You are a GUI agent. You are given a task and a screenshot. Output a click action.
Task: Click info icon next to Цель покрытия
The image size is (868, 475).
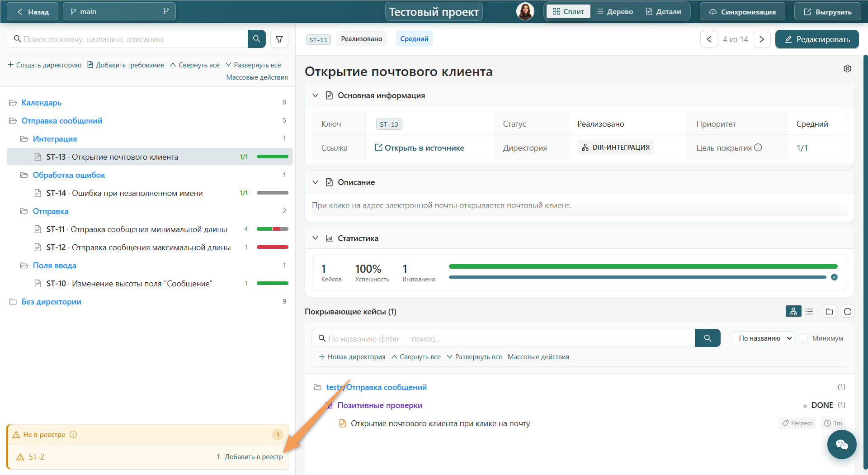[758, 147]
